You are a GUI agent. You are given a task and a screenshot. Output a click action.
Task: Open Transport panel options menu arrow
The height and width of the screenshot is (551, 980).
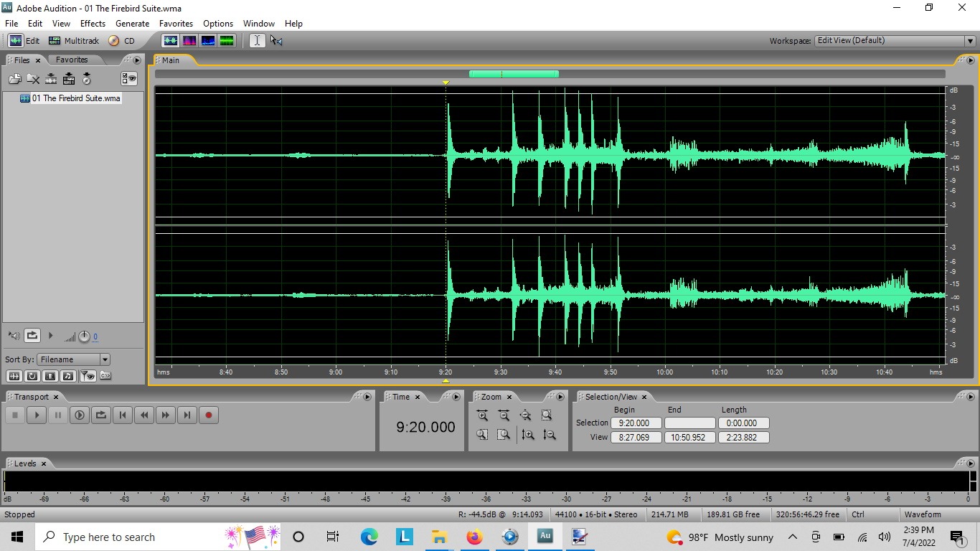pos(367,397)
